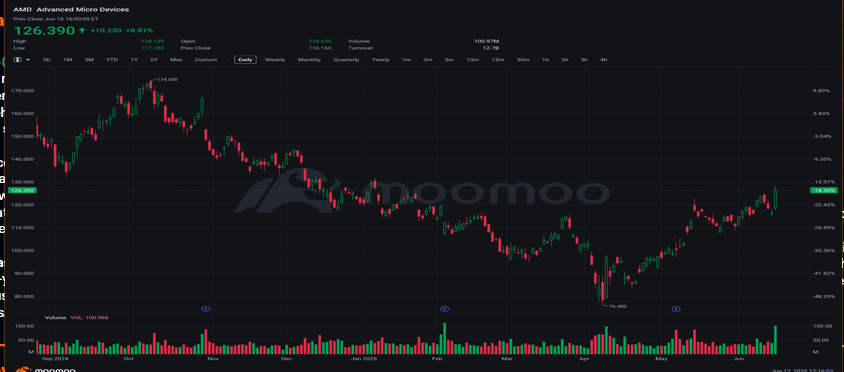Switch to Quarterly candle interval
Screen dimensions: 844x372
346,60
